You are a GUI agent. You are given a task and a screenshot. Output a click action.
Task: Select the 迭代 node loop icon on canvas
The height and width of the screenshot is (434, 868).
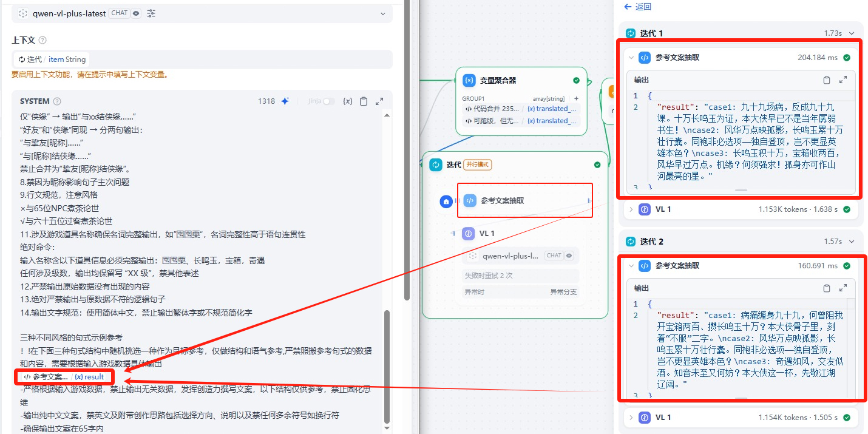pyautogui.click(x=435, y=164)
